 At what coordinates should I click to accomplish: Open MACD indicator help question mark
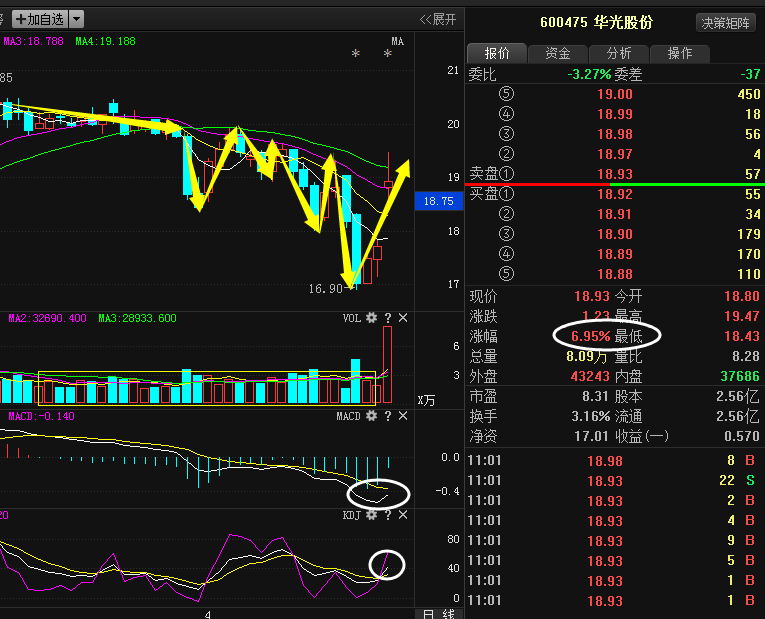click(x=387, y=416)
